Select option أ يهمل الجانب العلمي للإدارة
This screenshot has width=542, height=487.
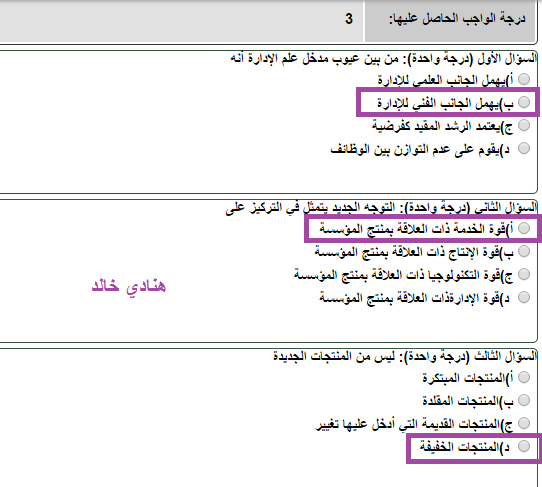coord(524,79)
